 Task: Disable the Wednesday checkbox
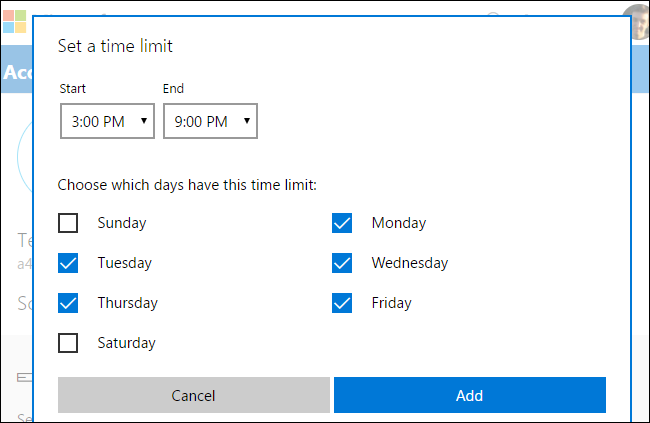click(342, 263)
